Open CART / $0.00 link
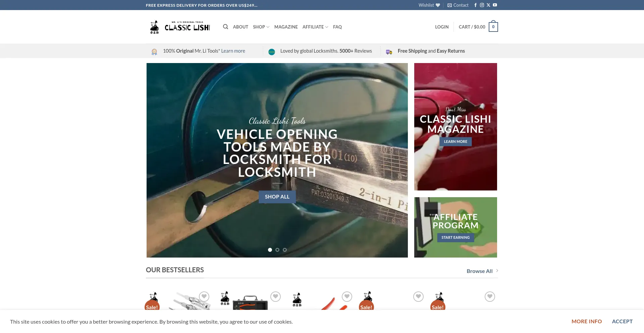Image resolution: width=644 pixels, height=333 pixels. point(472,27)
